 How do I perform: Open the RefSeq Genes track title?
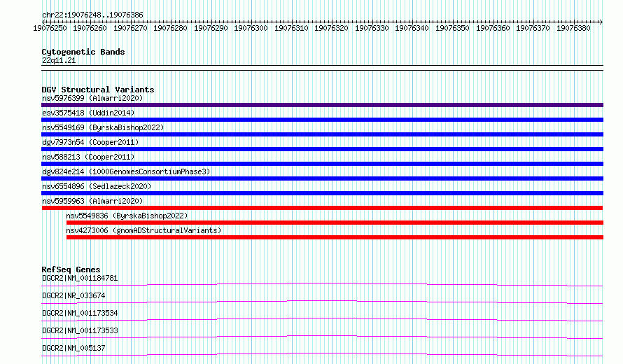[71, 269]
